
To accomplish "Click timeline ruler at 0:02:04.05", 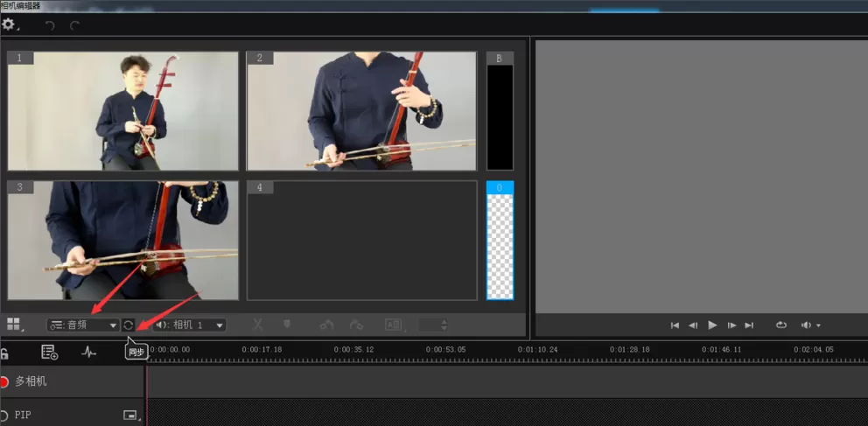I will 814,350.
